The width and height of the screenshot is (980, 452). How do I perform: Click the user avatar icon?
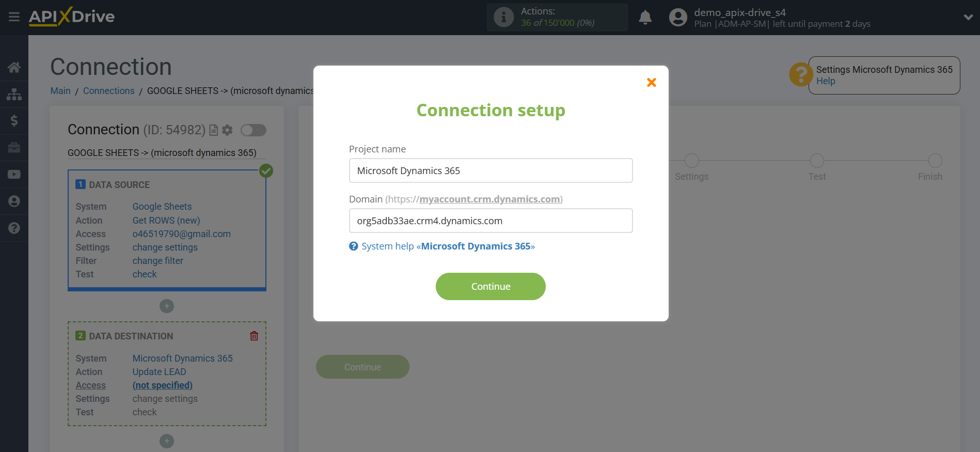(x=678, y=18)
